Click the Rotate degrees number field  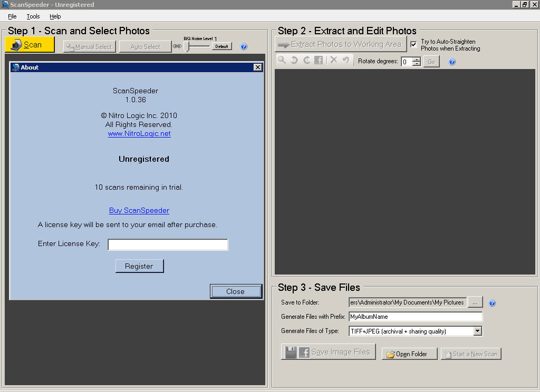pyautogui.click(x=407, y=62)
